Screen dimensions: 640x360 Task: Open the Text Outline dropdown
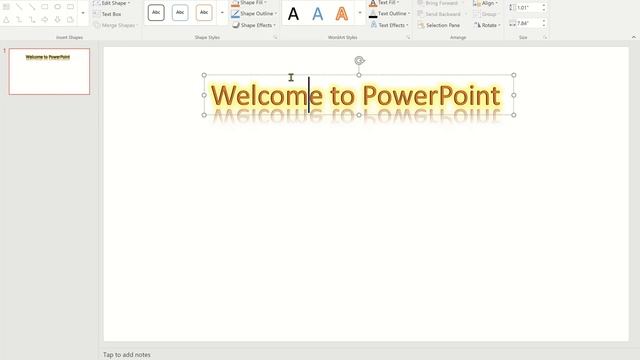click(x=390, y=13)
